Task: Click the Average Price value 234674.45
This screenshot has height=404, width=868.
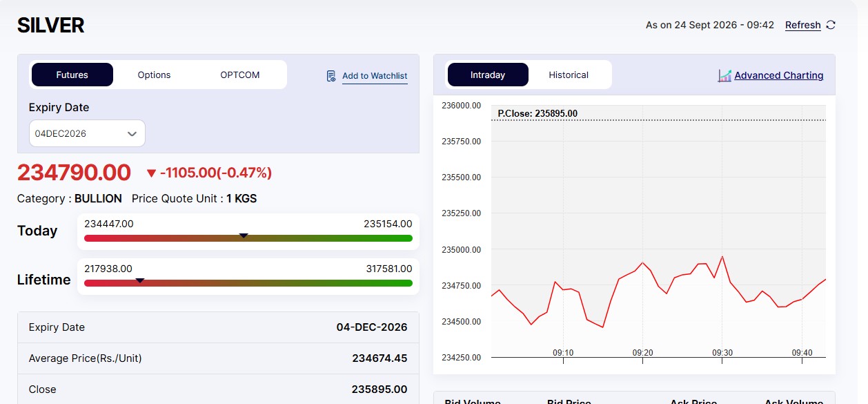Action: click(379, 358)
